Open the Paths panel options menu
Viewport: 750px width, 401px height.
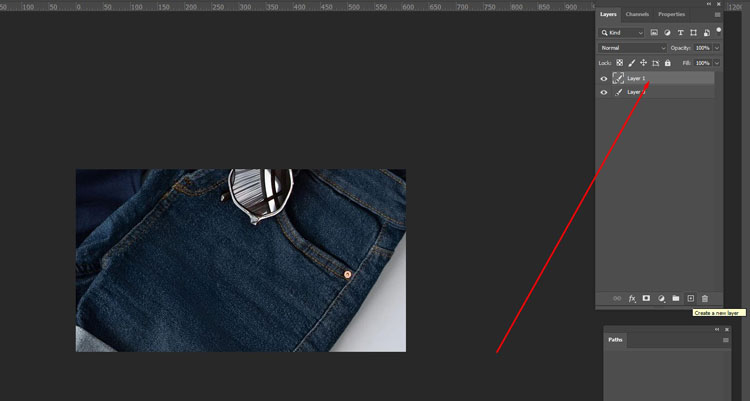point(726,340)
